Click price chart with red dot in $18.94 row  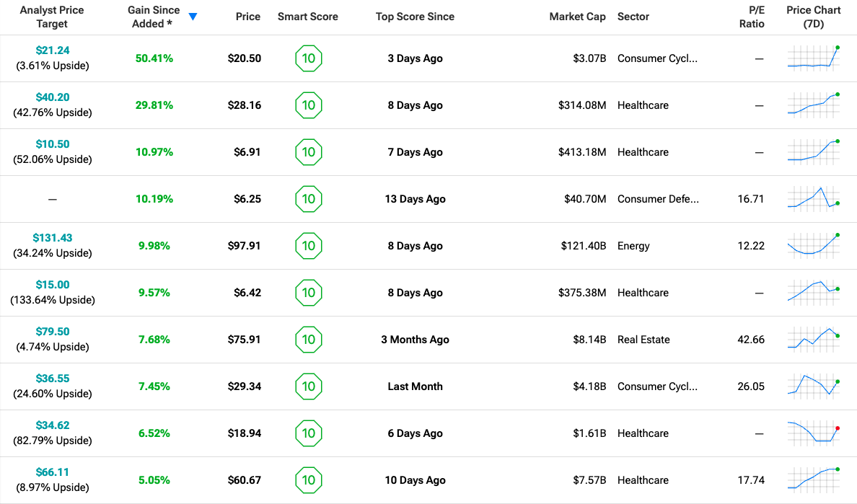coord(813,433)
